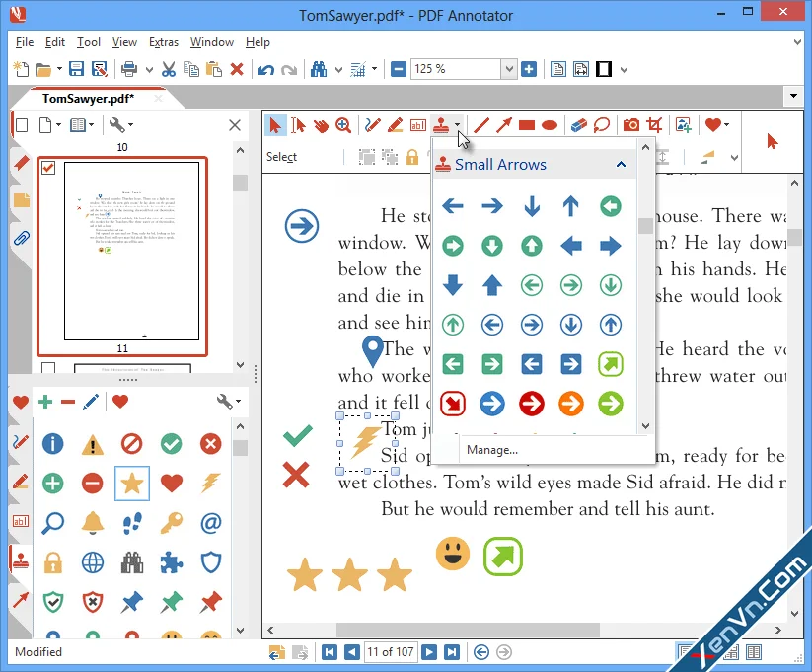Click the Save document icon

(x=77, y=69)
